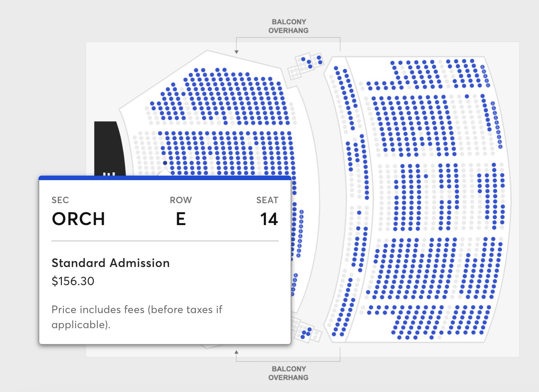Select lone blue seat in upper-right grey balcony block
The height and width of the screenshot is (392, 539).
467,96
